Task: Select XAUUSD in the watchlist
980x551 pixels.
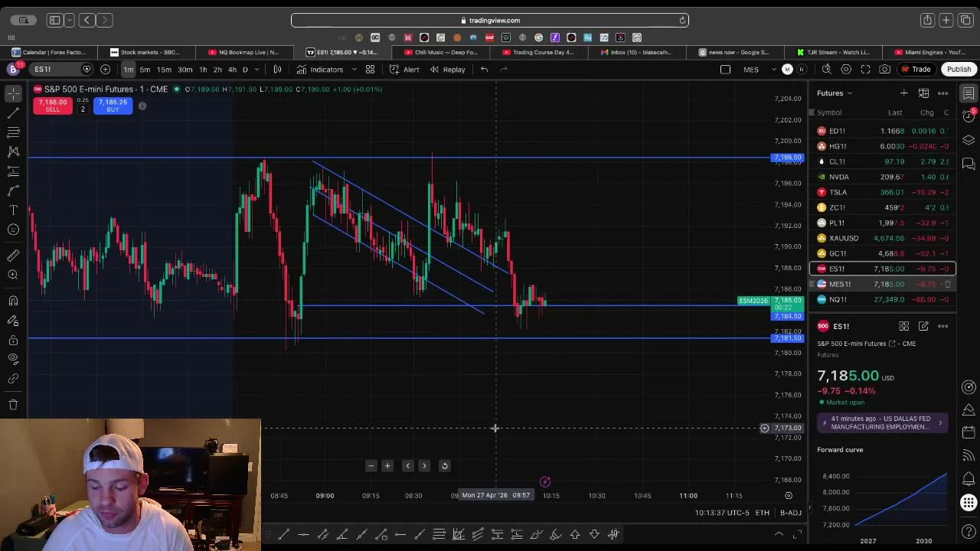Action: tap(882, 238)
